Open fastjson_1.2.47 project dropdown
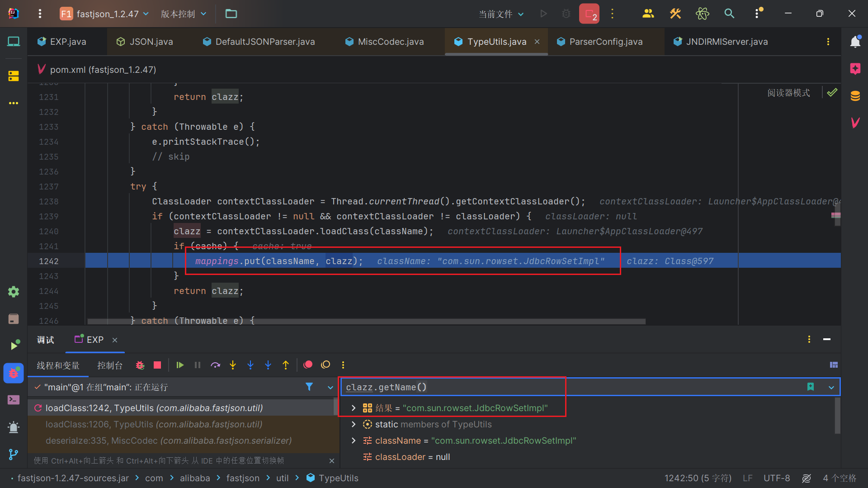Image resolution: width=868 pixels, height=488 pixels. point(104,14)
